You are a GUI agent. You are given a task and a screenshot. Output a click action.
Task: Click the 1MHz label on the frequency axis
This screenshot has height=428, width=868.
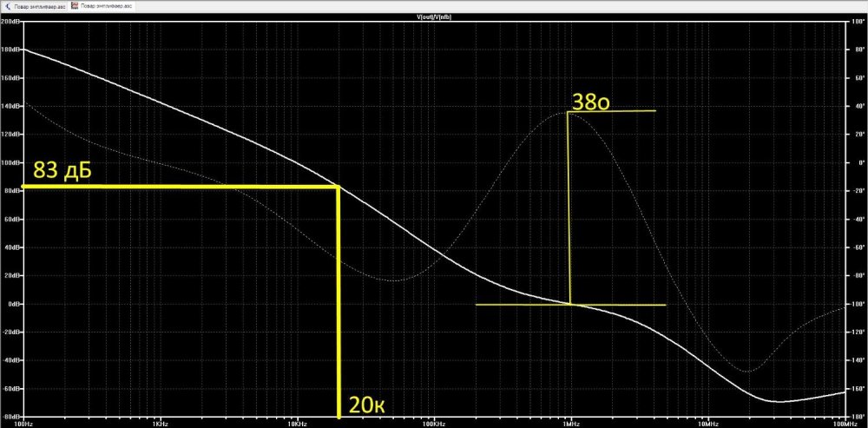pyautogui.click(x=570, y=424)
